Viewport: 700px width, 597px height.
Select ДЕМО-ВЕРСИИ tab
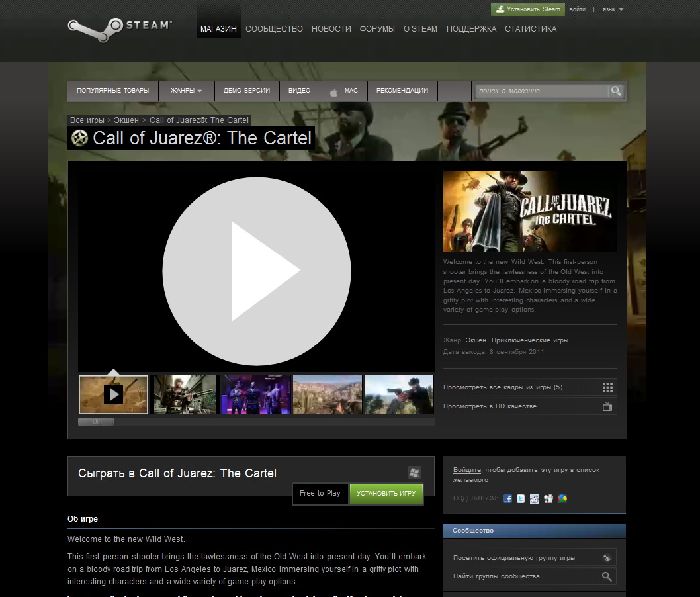click(x=247, y=91)
